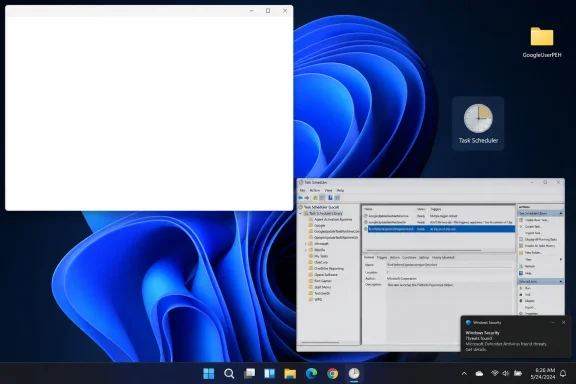The width and height of the screenshot is (576, 384).
Task: Open File Explorer from taskbar
Action: pos(290,373)
